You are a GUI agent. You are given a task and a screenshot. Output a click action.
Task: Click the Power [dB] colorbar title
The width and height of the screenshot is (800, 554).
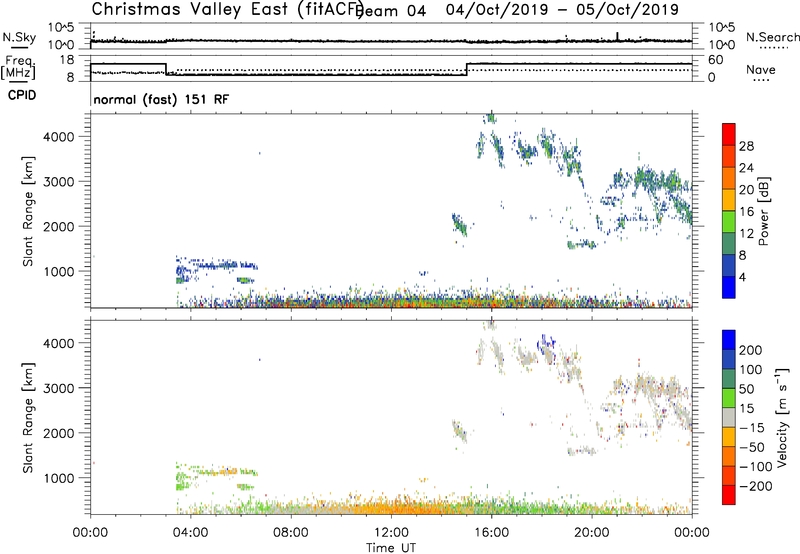click(764, 211)
